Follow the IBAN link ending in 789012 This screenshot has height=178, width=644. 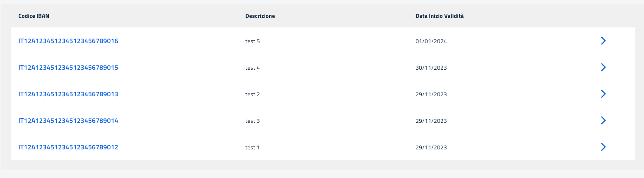pos(68,147)
